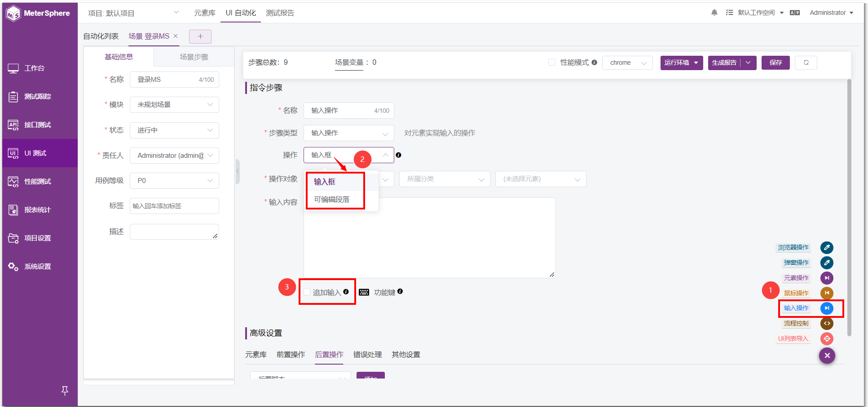Close the floating action menu
Screen dimensions: 868x410
(827, 356)
